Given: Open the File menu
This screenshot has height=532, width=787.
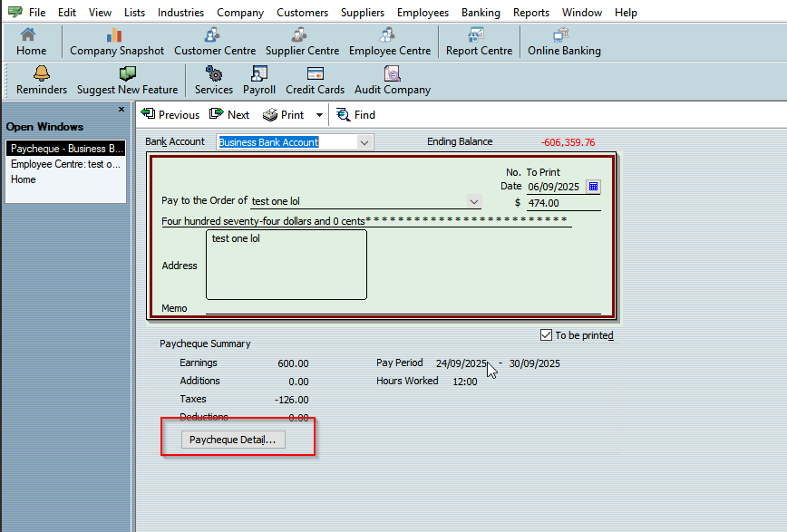Looking at the screenshot, I should pos(37,12).
